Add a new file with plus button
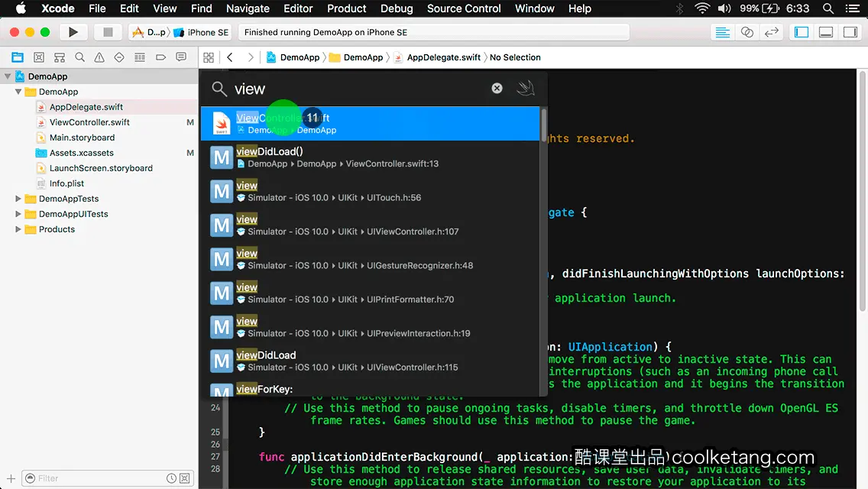Screen dimensions: 868x489 click(x=11, y=478)
